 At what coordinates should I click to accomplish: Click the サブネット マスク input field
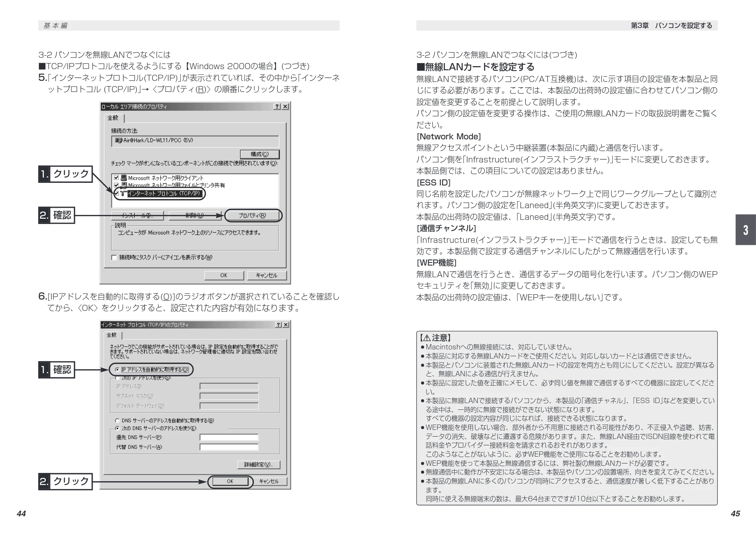[229, 396]
